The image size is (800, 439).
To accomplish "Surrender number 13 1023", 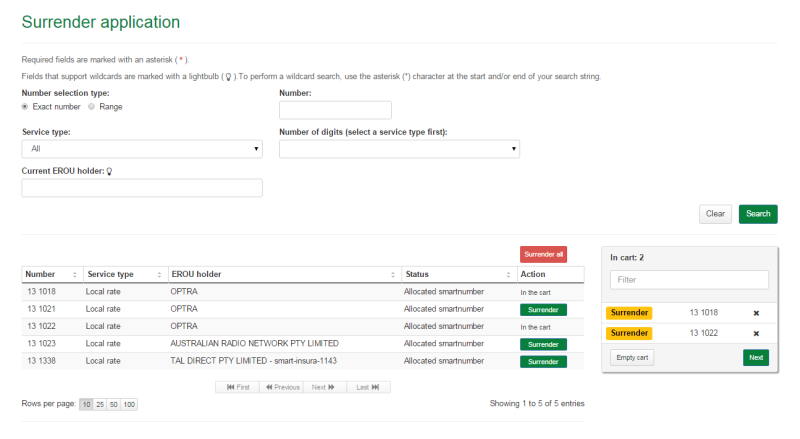I will coord(543,345).
